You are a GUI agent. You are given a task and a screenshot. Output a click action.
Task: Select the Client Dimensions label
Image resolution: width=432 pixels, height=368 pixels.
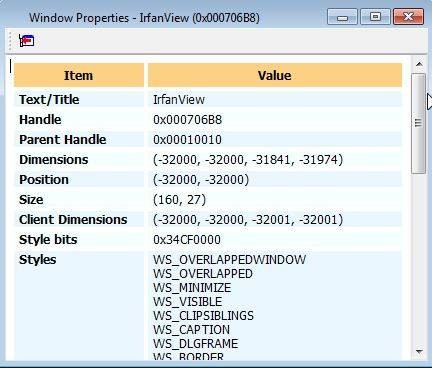[x=73, y=219]
